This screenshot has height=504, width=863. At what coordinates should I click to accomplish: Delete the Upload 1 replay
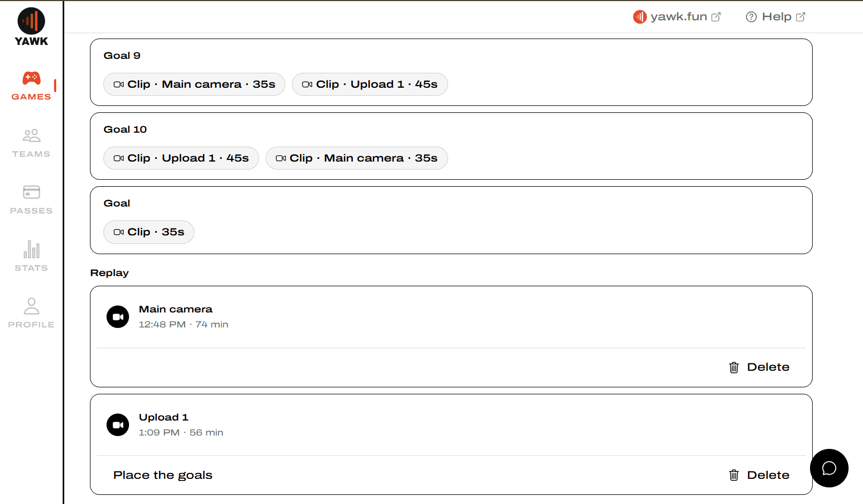click(x=759, y=475)
